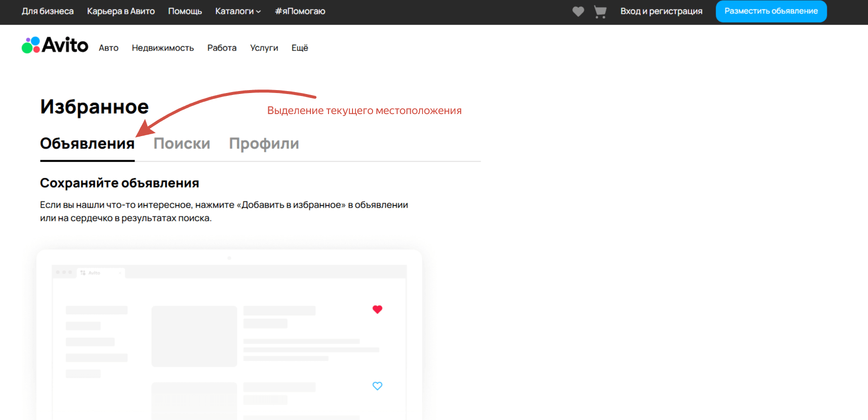Open Вход и регистрация link
This screenshot has height=420, width=868.
661,11
